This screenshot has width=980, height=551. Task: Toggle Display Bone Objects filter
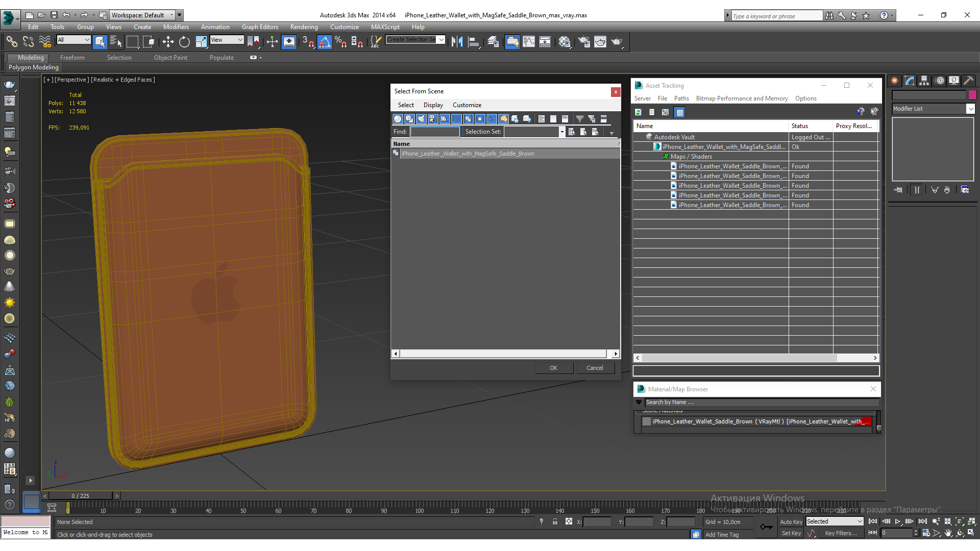[x=492, y=119]
